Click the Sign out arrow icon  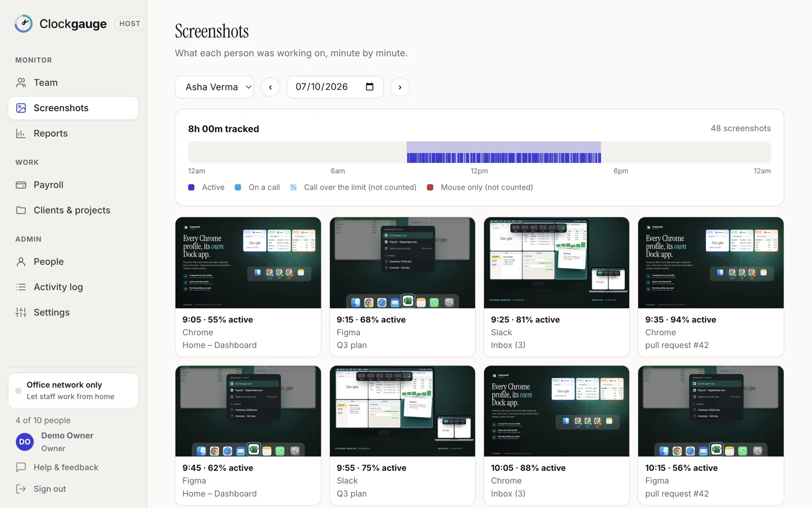point(21,489)
